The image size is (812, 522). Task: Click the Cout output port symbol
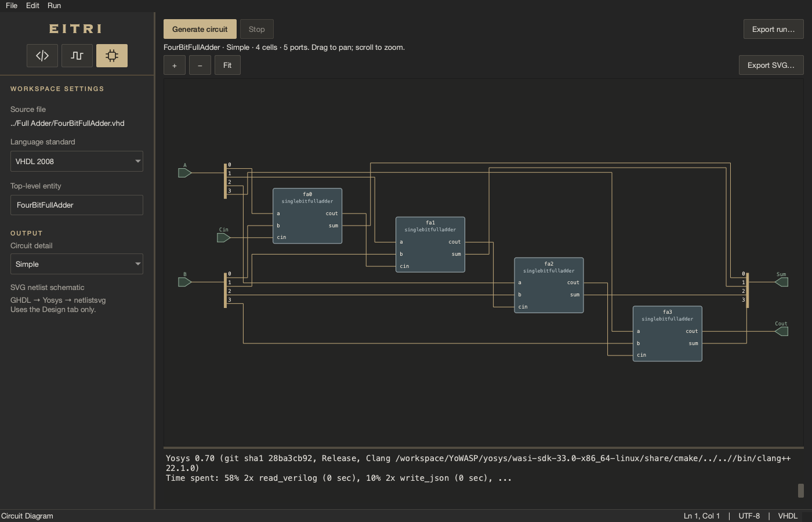click(781, 331)
